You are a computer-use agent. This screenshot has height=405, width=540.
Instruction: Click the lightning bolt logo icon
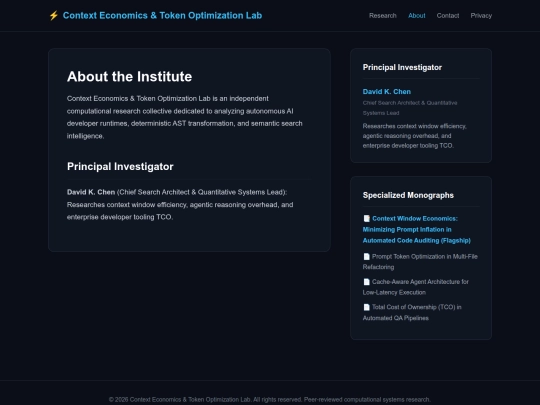53,15
